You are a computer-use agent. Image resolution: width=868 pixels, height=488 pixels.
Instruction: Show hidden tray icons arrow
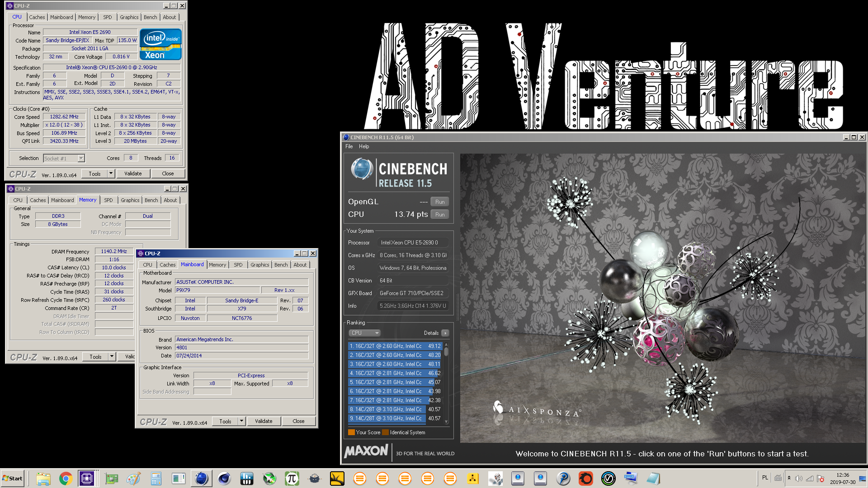pos(789,478)
